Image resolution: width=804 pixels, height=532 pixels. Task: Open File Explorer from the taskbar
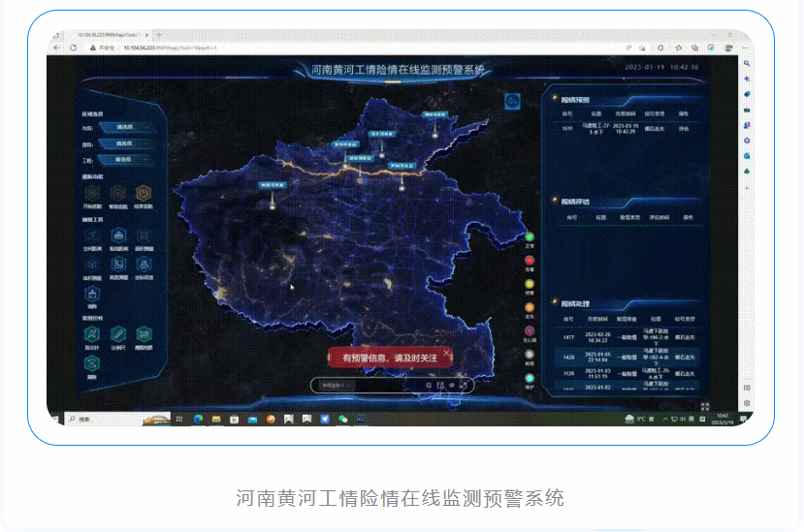[216, 420]
